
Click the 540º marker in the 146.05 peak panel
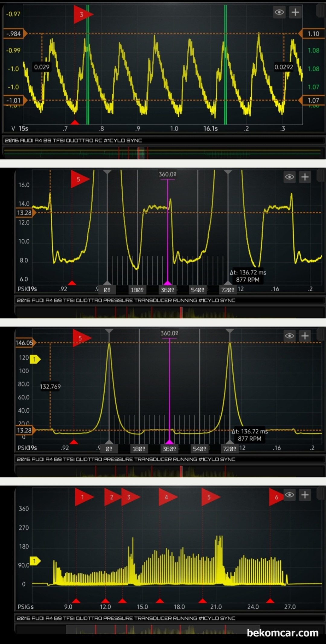click(x=200, y=449)
